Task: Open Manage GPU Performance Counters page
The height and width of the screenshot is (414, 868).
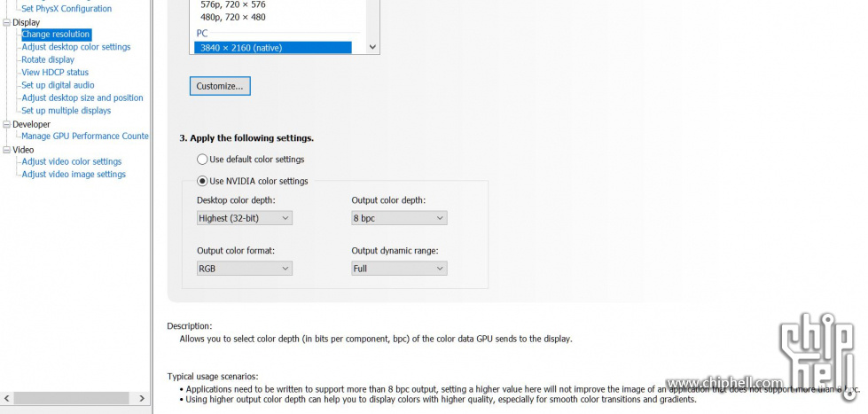Action: click(x=85, y=137)
